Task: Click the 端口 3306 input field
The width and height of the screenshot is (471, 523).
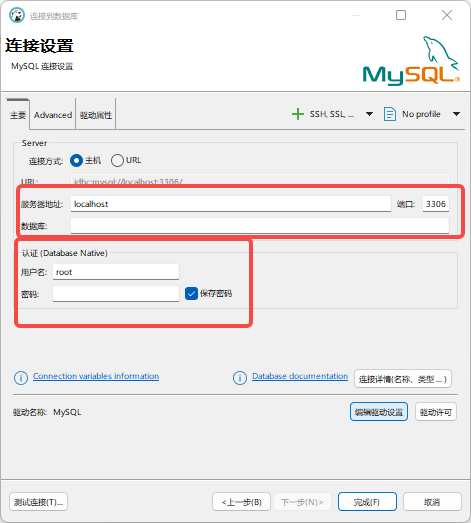Action: point(436,204)
